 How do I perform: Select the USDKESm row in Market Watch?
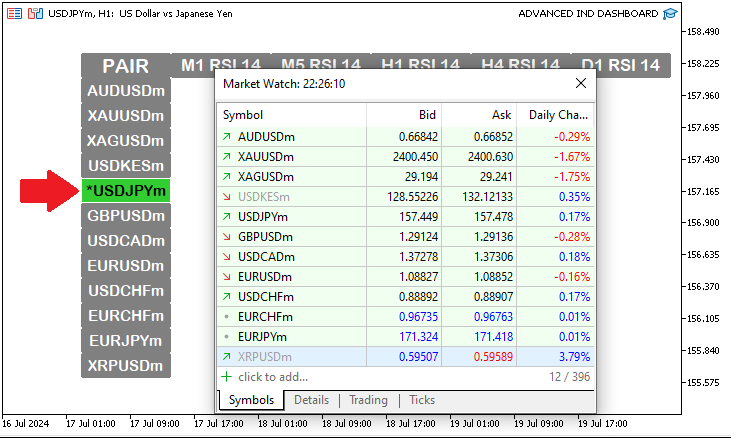pos(406,197)
